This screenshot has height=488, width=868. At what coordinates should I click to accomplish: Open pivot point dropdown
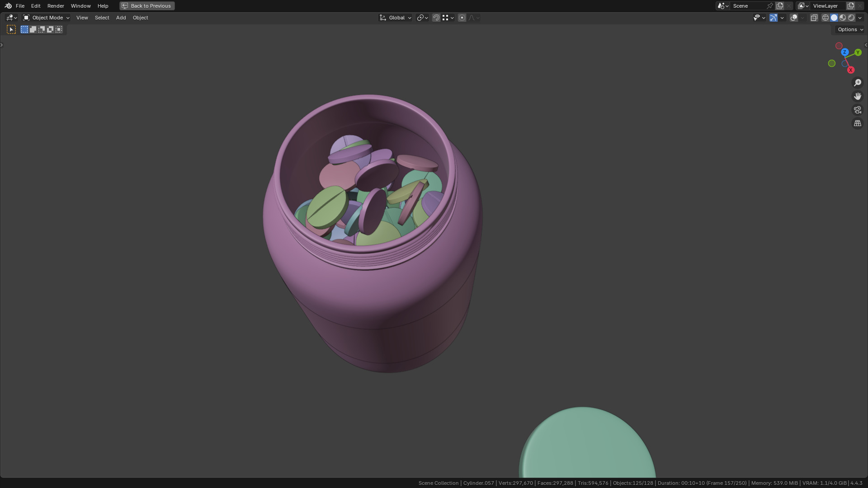(422, 18)
